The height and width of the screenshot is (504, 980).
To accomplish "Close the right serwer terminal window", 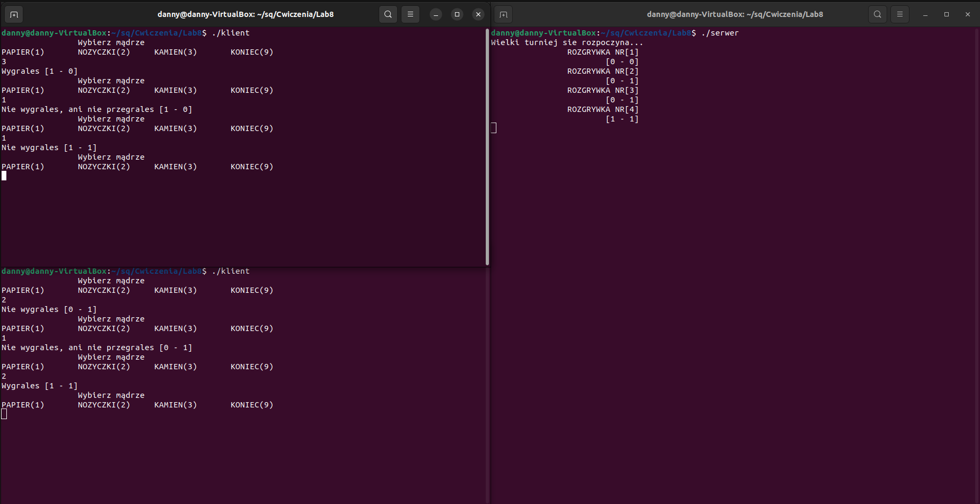I will 968,14.
